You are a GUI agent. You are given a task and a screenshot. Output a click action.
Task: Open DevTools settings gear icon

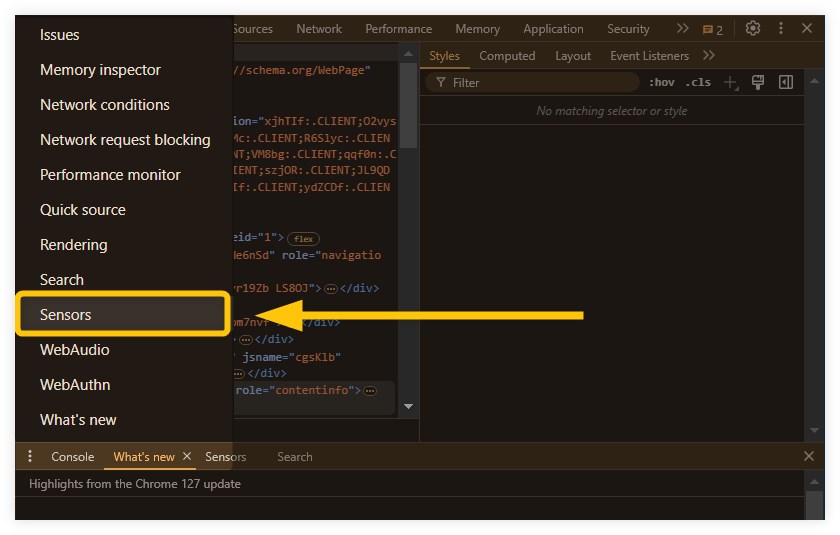753,28
